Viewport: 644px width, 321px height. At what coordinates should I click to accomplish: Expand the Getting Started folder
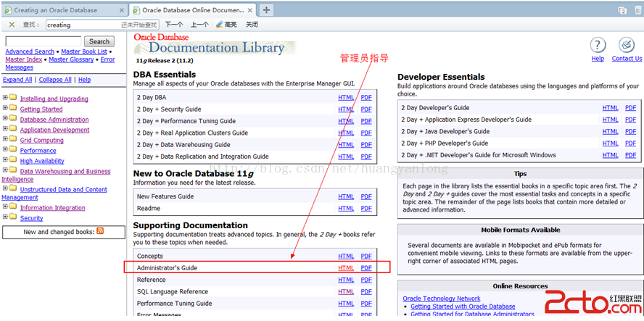pos(5,108)
